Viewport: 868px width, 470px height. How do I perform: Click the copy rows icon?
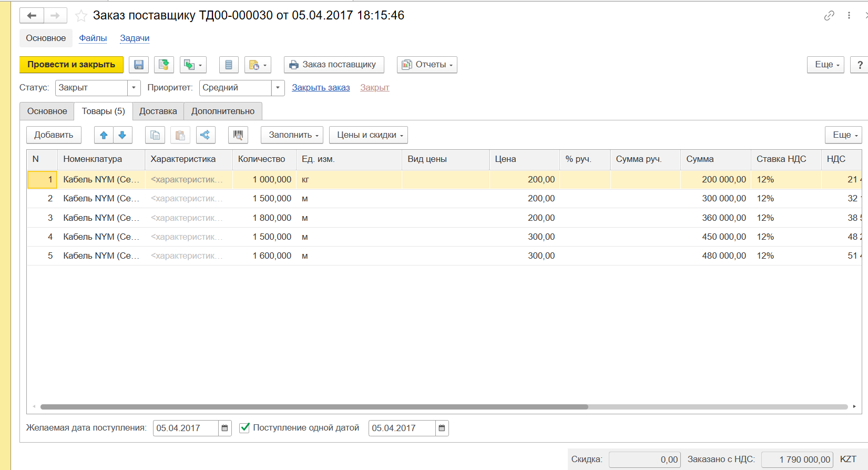pos(155,135)
